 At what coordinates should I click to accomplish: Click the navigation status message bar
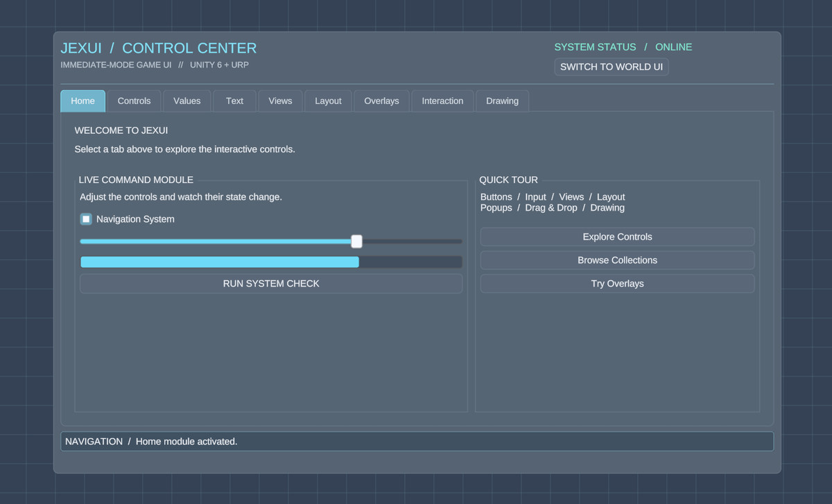(x=417, y=442)
